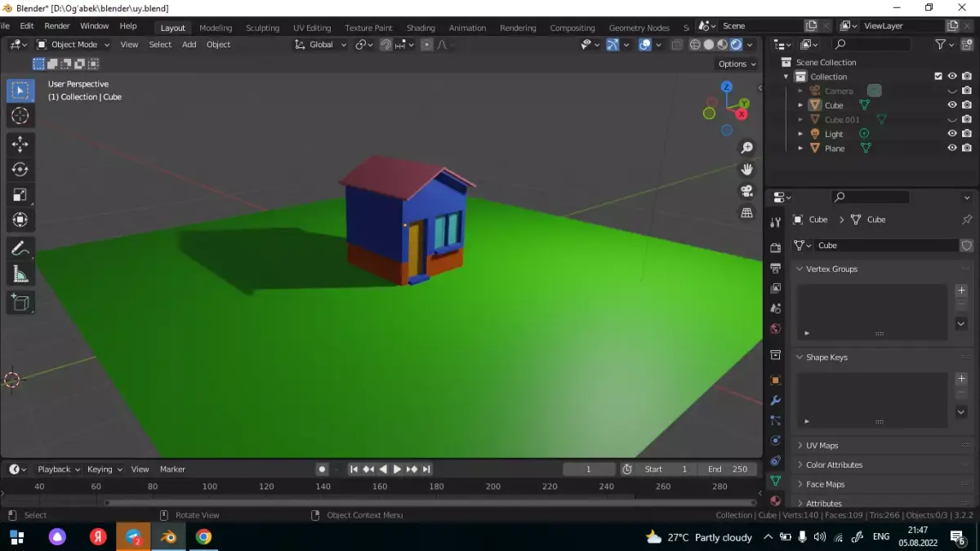This screenshot has width=980, height=551.
Task: Collapse the Vertex Groups panel
Action: point(800,269)
